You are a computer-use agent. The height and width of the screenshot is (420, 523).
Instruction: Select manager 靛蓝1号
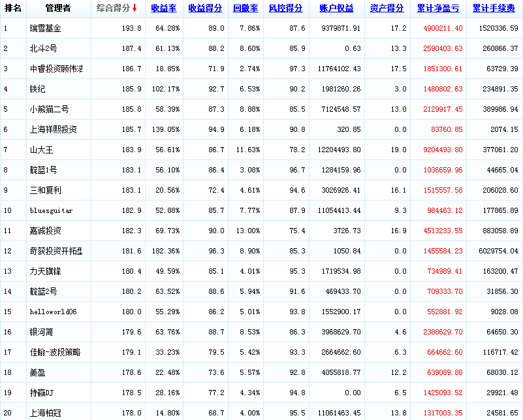click(43, 170)
